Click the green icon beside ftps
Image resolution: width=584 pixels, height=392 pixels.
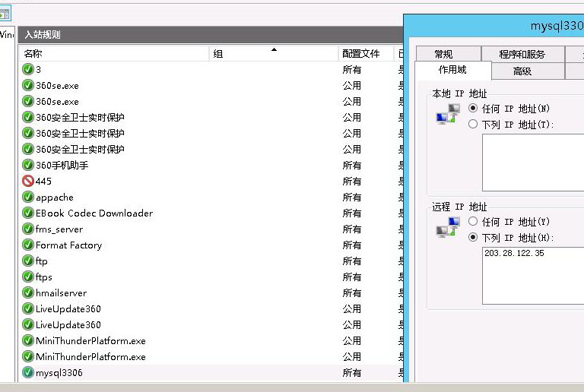click(28, 277)
